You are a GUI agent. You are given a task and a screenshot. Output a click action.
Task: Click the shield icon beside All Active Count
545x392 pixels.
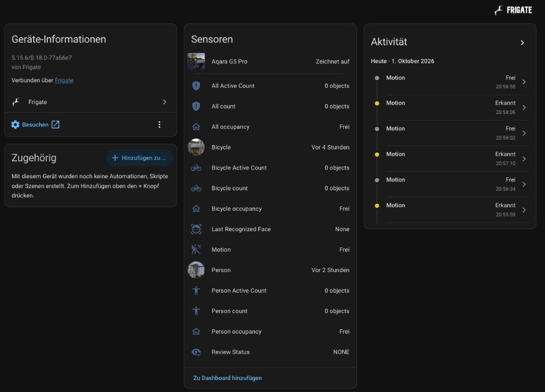point(196,86)
